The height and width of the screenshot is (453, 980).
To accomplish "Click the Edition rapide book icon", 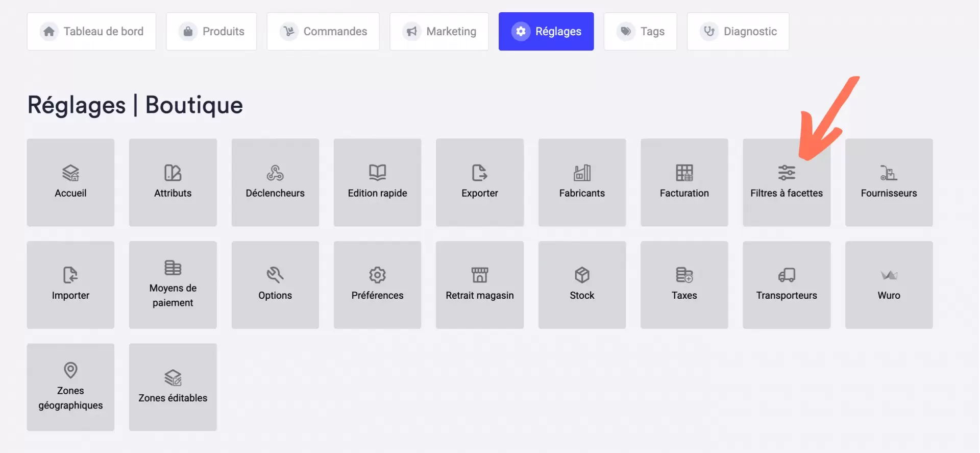I will [378, 173].
